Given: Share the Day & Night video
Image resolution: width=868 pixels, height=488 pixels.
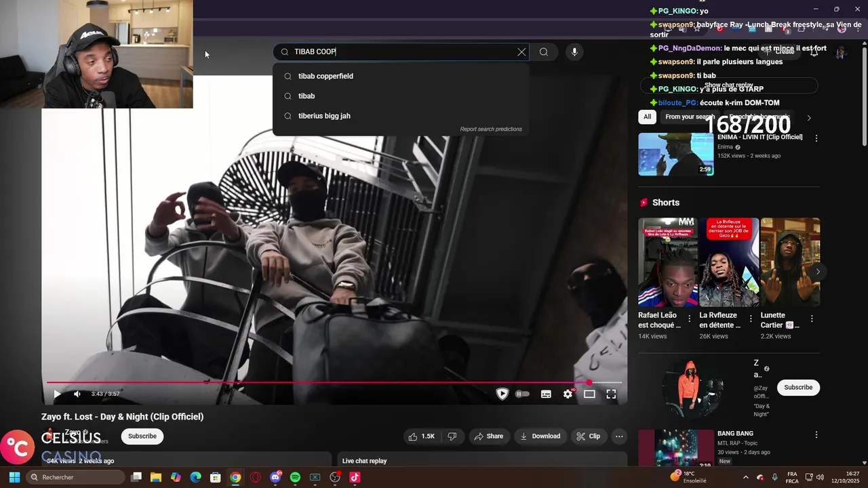Looking at the screenshot, I should [488, 436].
